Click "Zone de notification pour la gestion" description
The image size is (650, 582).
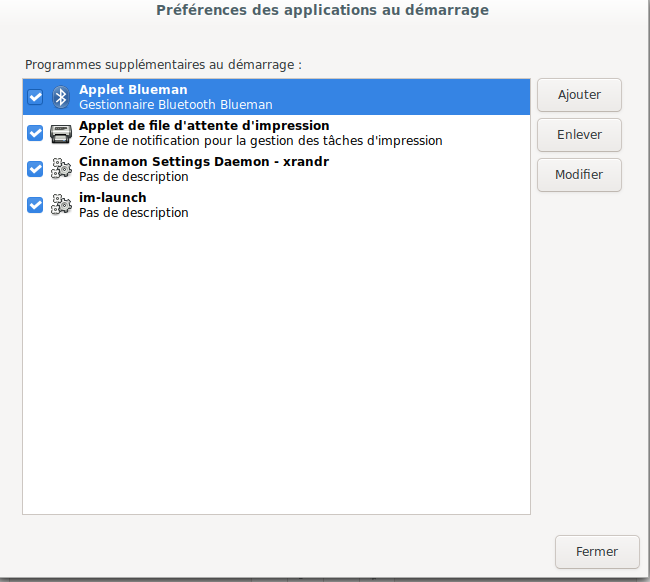click(x=260, y=141)
